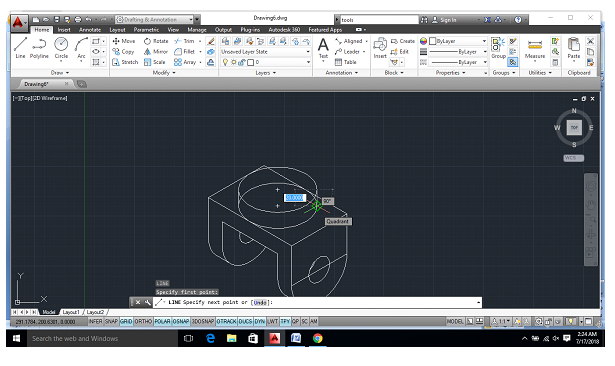Click the tools search input field
The height and width of the screenshot is (366, 615).
pos(379,20)
